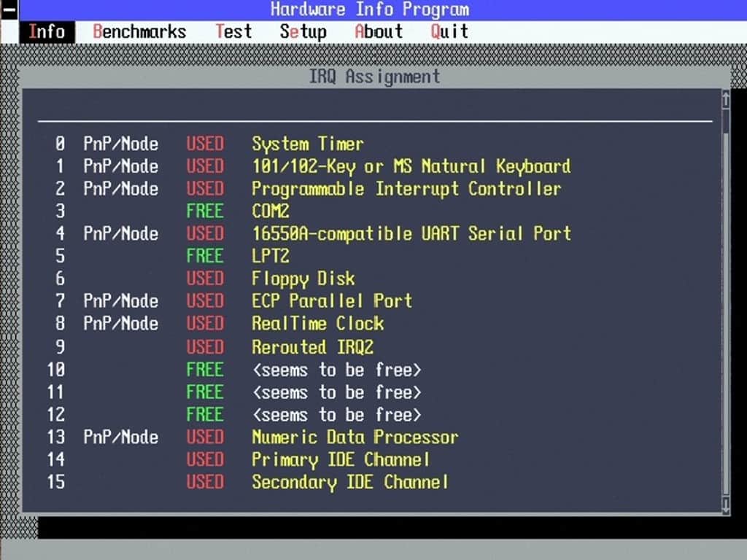Click the USED status of IRQ 14
This screenshot has width=747, height=560.
tap(205, 459)
